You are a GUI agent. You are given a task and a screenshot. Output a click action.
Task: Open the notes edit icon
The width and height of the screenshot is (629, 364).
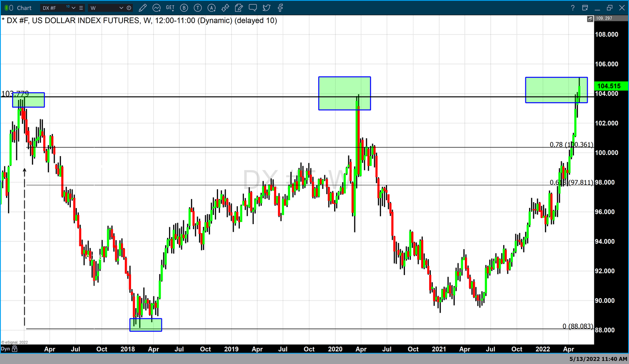click(x=239, y=8)
